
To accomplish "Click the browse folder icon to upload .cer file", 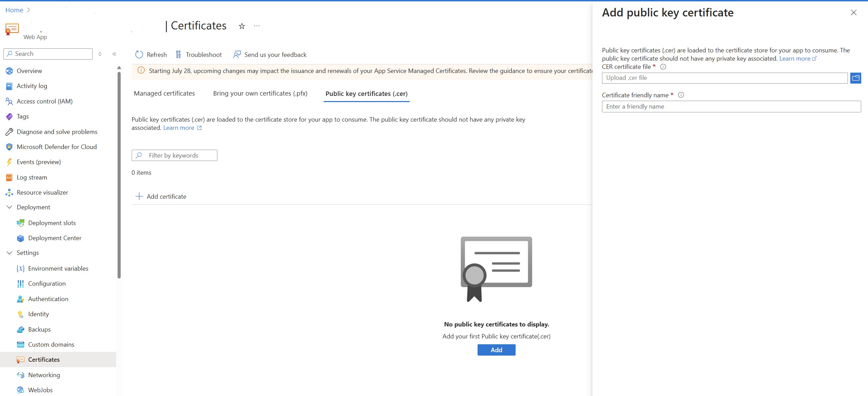I will pyautogui.click(x=855, y=78).
